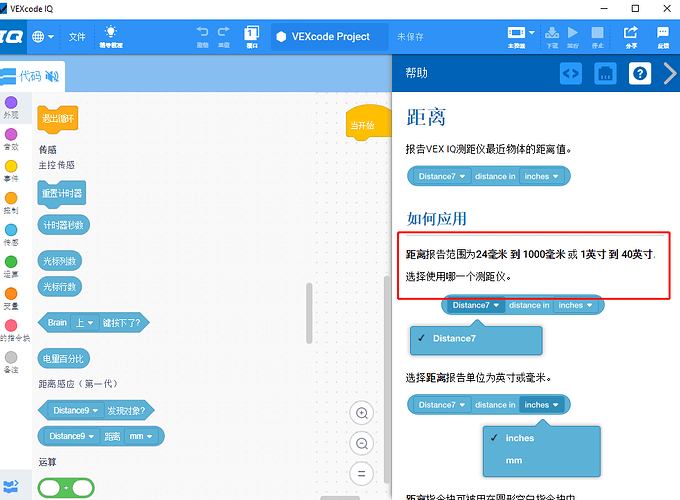Image resolution: width=680 pixels, height=500 pixels.
Task: Select the orange 变量 variables category
Action: (11, 299)
